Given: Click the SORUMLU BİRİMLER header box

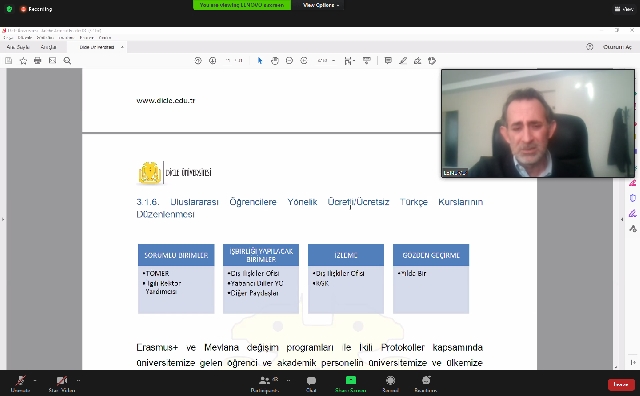Looking at the screenshot, I should click(x=176, y=255).
